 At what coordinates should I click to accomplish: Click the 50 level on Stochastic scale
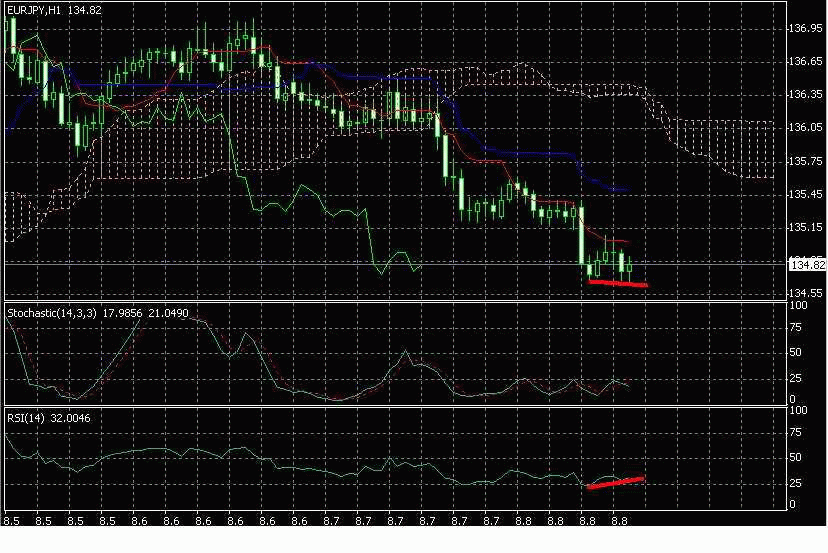(x=795, y=352)
